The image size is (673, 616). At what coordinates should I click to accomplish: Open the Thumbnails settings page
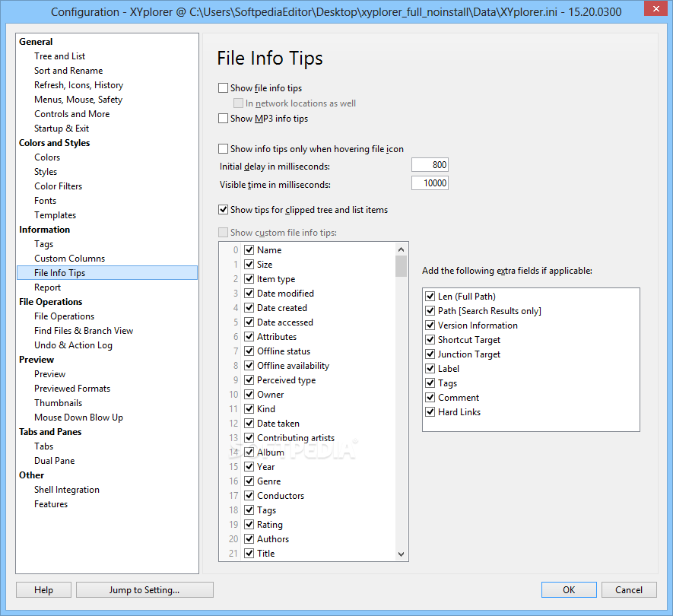click(x=59, y=402)
